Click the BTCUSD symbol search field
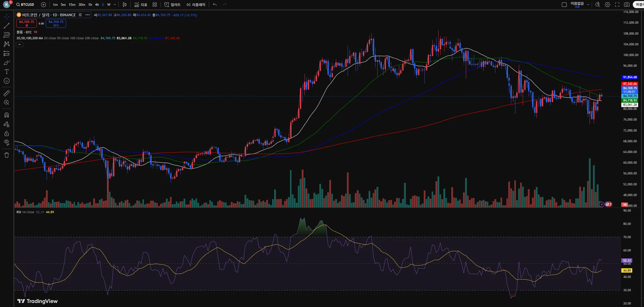 pyautogui.click(x=25, y=5)
